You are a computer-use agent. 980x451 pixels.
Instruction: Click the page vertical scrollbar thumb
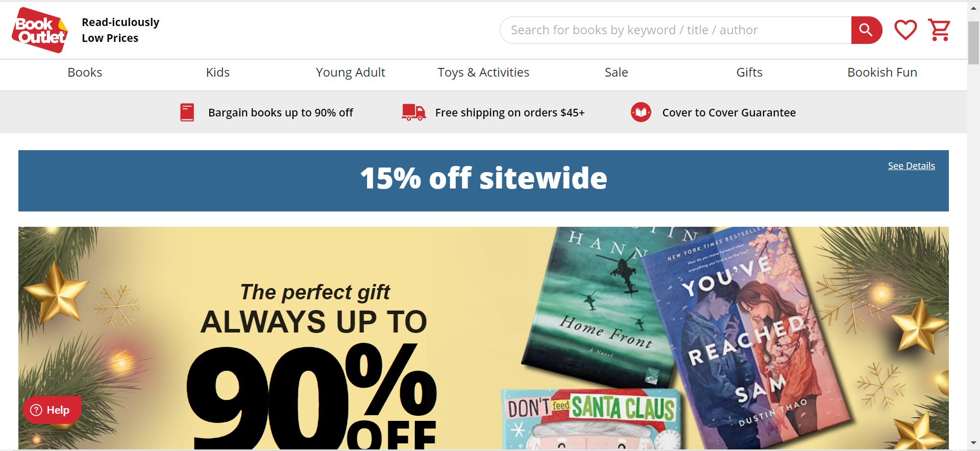tap(973, 42)
